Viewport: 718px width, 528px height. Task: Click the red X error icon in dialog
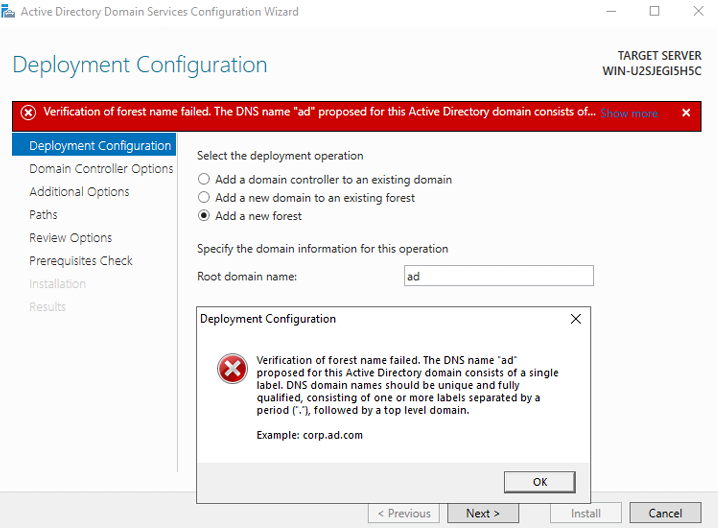pos(232,368)
